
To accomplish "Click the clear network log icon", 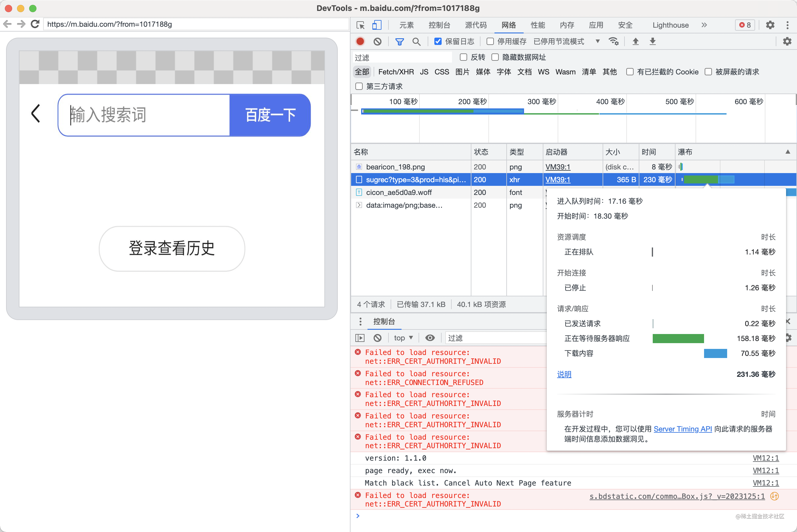I will coord(377,42).
